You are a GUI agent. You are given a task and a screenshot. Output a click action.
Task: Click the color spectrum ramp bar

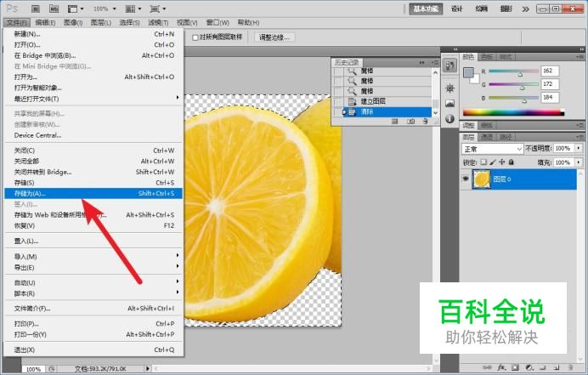pos(513,112)
